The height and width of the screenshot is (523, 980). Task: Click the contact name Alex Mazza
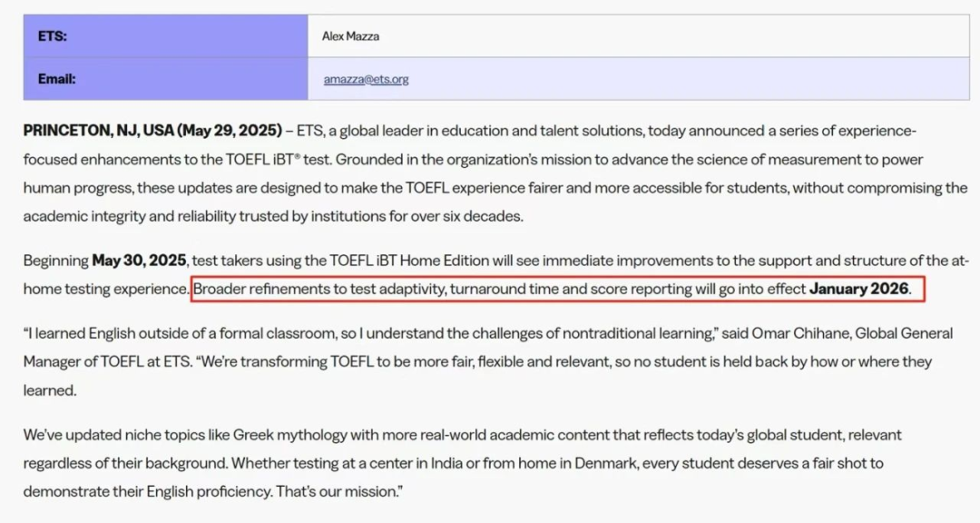(350, 36)
